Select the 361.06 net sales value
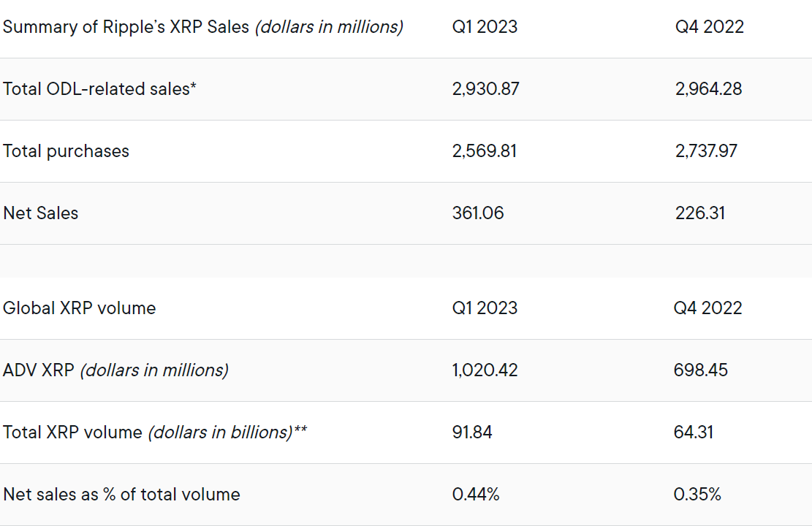Viewport: 812px width, 526px height. click(x=478, y=213)
